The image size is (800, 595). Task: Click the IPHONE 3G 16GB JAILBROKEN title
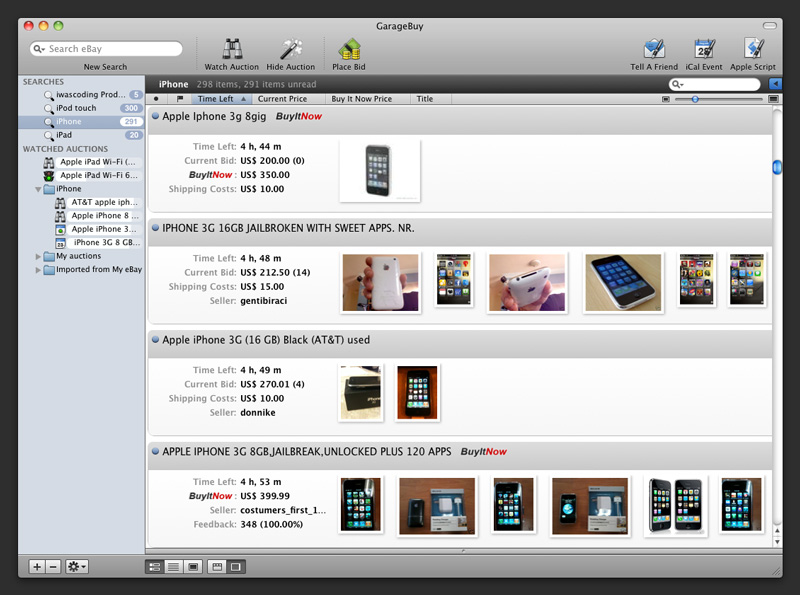[288, 228]
